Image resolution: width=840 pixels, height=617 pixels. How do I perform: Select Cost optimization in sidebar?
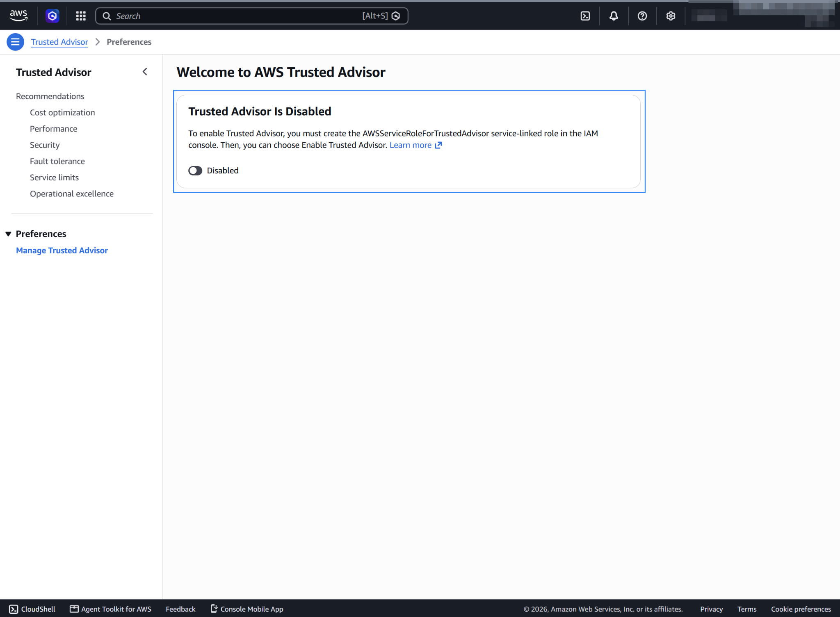(x=62, y=112)
